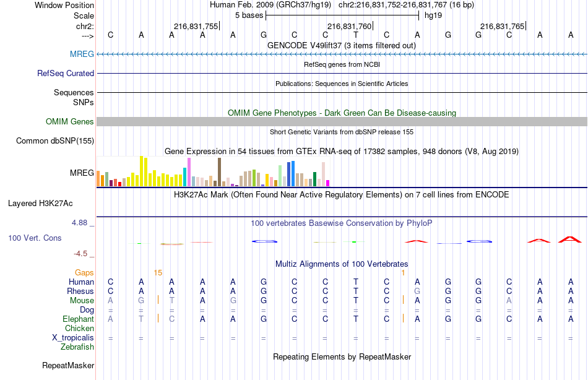Click the tallest yellow GTEx expression bar
The width and height of the screenshot is (588, 380).
point(141,171)
